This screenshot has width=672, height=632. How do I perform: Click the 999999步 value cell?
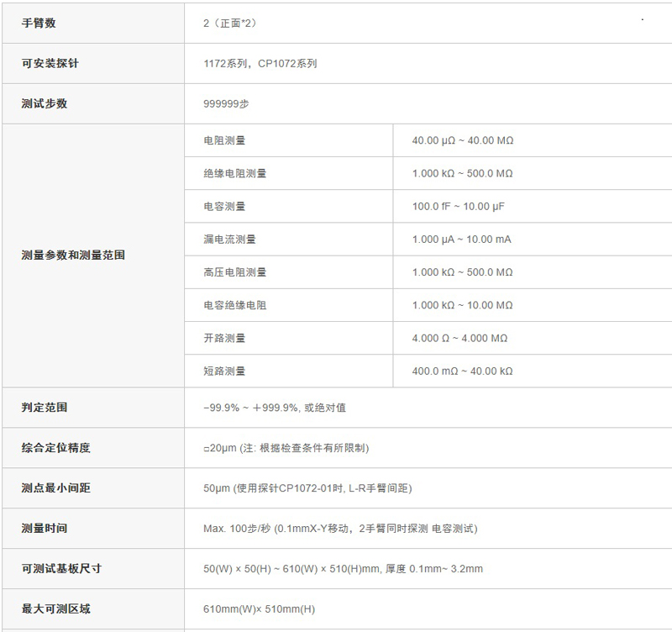click(x=428, y=103)
